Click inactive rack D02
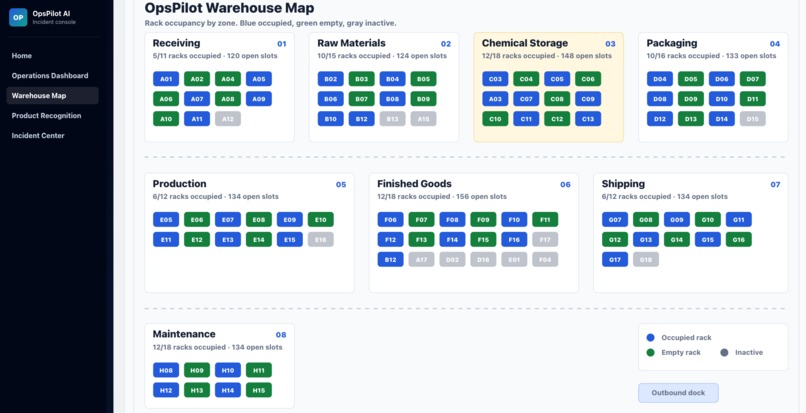 click(x=452, y=260)
